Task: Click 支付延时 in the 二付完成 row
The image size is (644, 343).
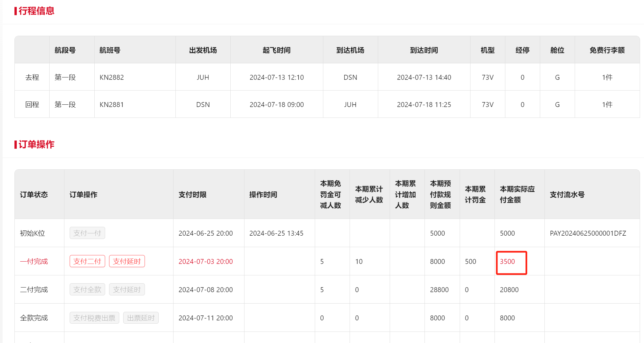Action: tap(127, 289)
